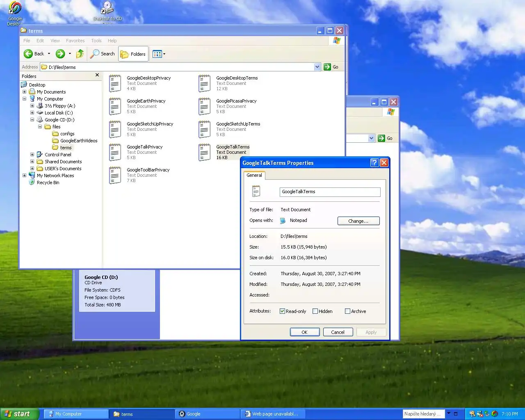Viewport: 525px width, 420px height.
Task: Toggle the Read-only attribute checkbox
Action: pyautogui.click(x=282, y=311)
